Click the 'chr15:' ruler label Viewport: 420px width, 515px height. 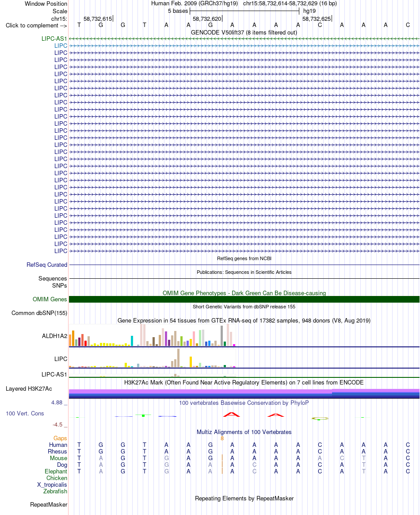(x=59, y=19)
